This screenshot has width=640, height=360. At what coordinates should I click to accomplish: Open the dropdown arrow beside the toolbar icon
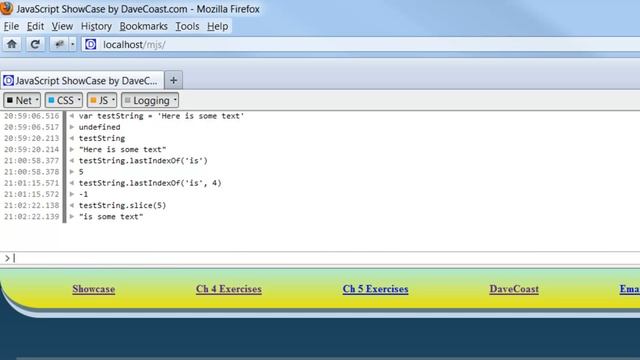pyautogui.click(x=73, y=44)
